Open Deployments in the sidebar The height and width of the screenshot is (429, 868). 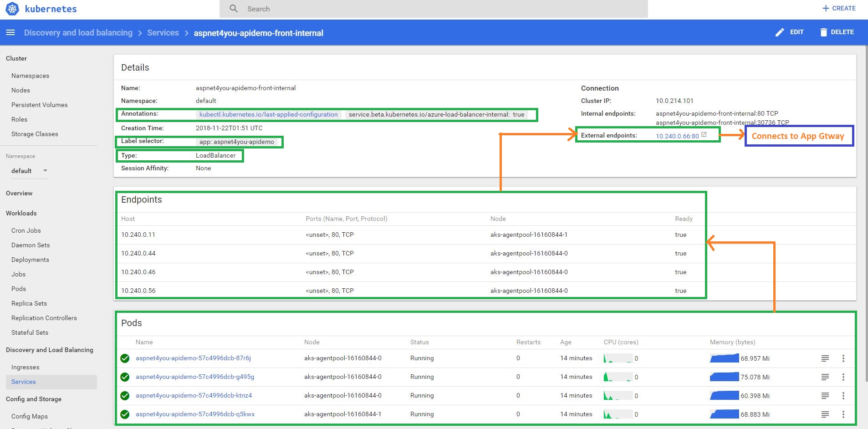[x=30, y=260]
